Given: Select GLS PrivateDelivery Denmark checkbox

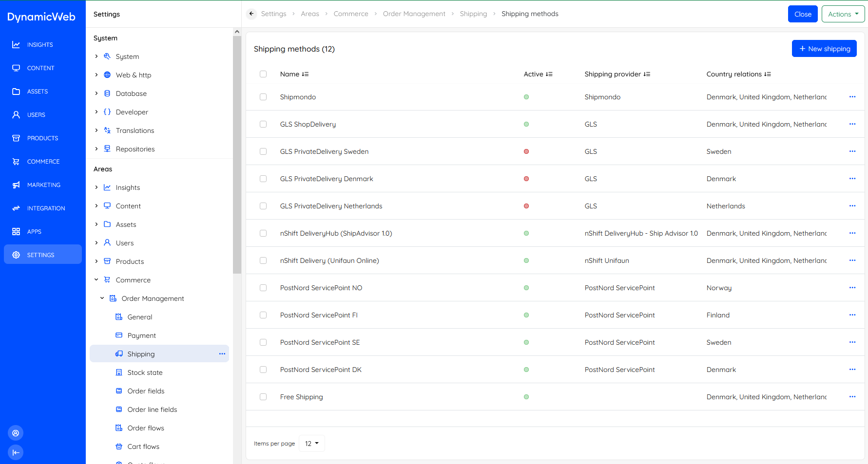Looking at the screenshot, I should coord(263,179).
